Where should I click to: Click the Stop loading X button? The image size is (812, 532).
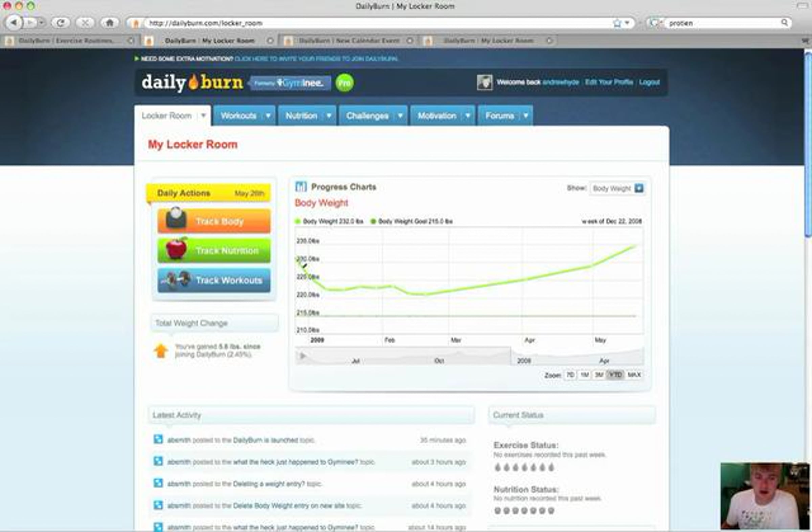85,23
